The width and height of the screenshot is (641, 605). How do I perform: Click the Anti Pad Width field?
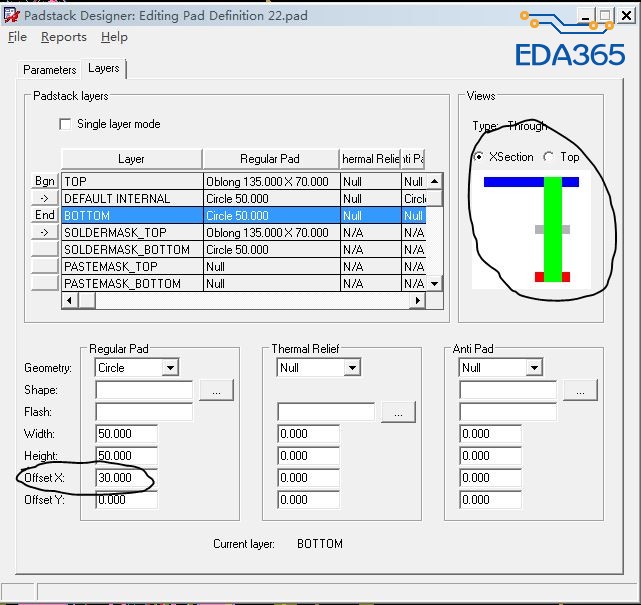click(x=490, y=434)
